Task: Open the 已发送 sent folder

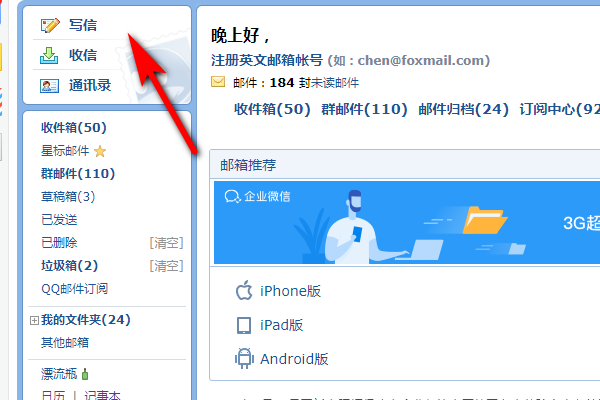Action: 59,220
